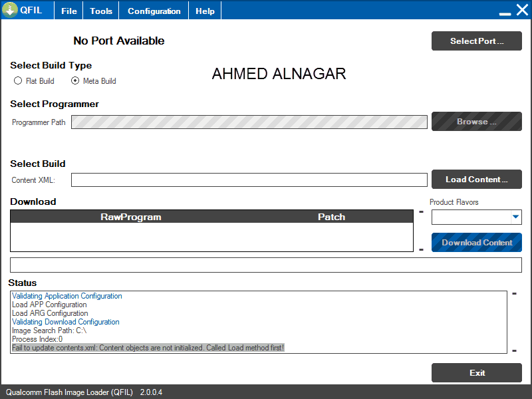The width and height of the screenshot is (532, 399).
Task: Select 'Load ARG Configuration' status line
Action: point(50,313)
